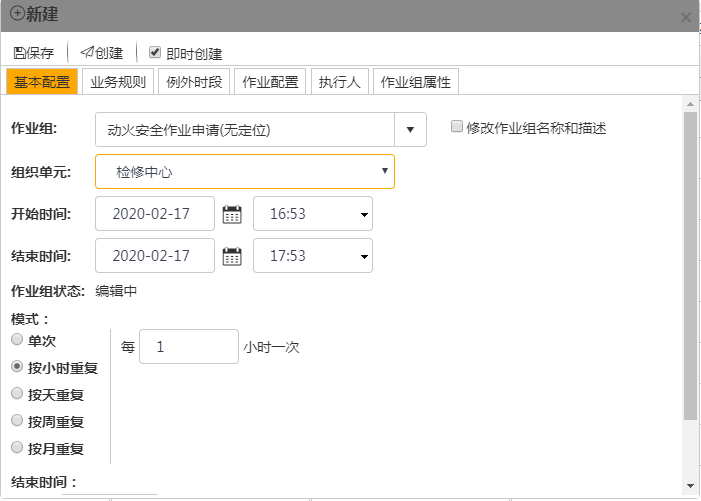Open the start time 16:53 dropdown
The height and width of the screenshot is (501, 701).
(x=313, y=214)
